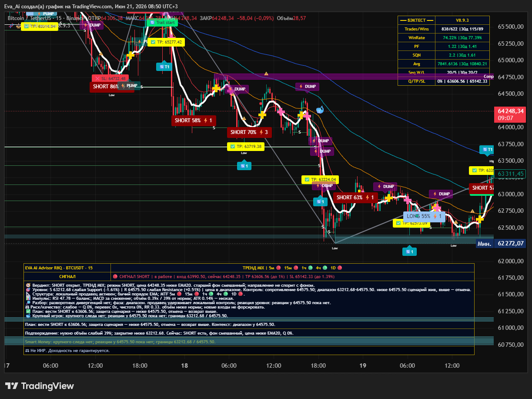Screen dimensions: 532x399
Task: Click the SHORT 58% signal label
Action: pos(194,120)
